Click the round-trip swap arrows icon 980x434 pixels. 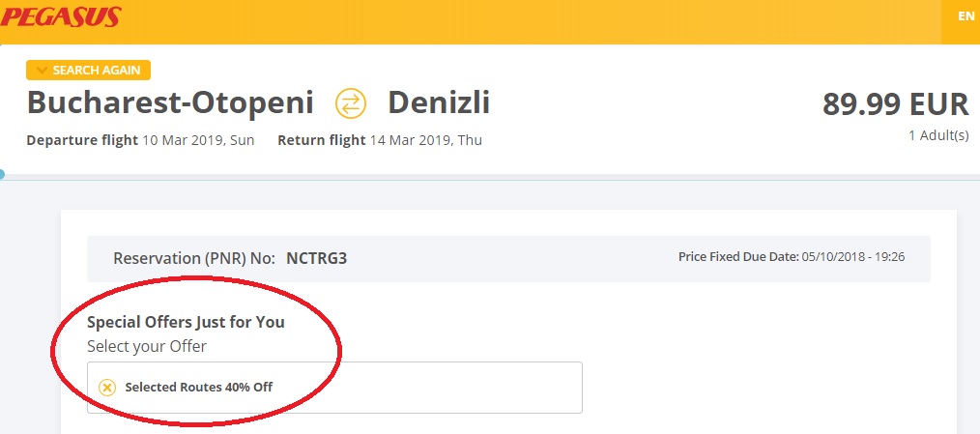tap(351, 102)
